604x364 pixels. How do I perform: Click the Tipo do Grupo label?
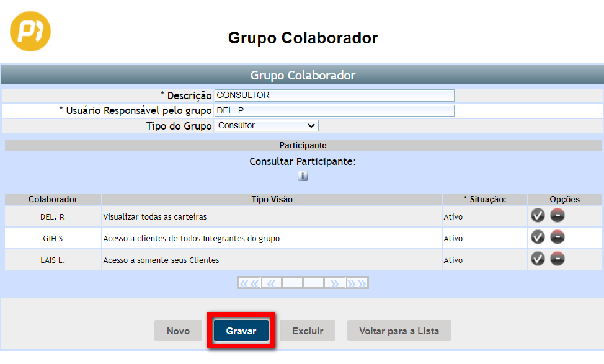[x=179, y=126]
